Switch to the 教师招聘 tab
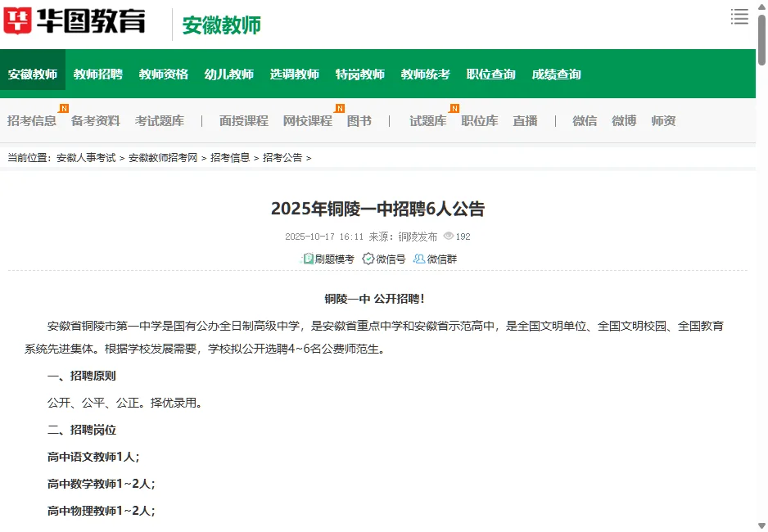 99,73
